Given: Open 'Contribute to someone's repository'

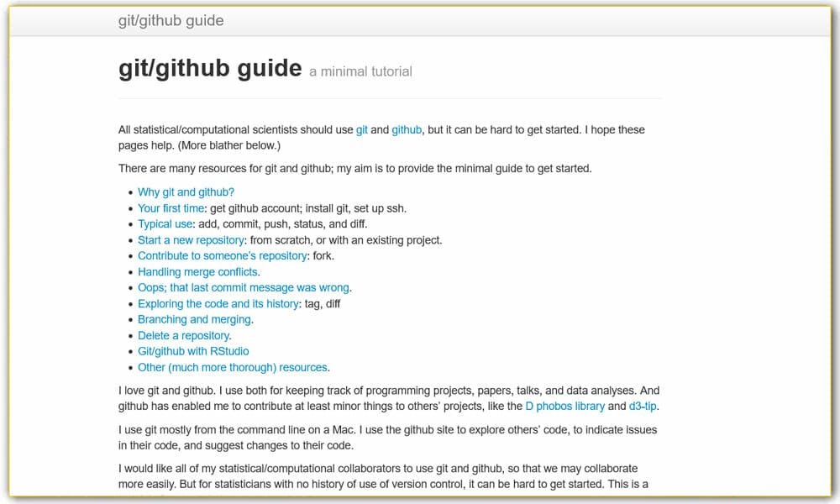Looking at the screenshot, I should tap(222, 256).
